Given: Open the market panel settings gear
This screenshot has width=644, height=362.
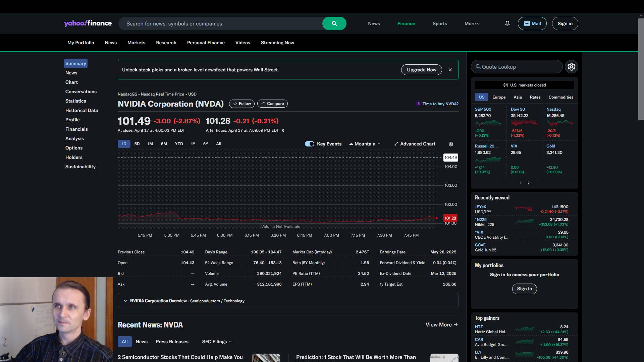Looking at the screenshot, I should point(571,67).
